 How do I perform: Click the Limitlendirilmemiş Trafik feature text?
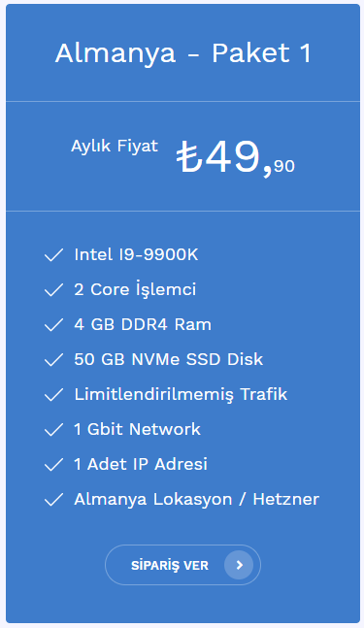tap(181, 394)
